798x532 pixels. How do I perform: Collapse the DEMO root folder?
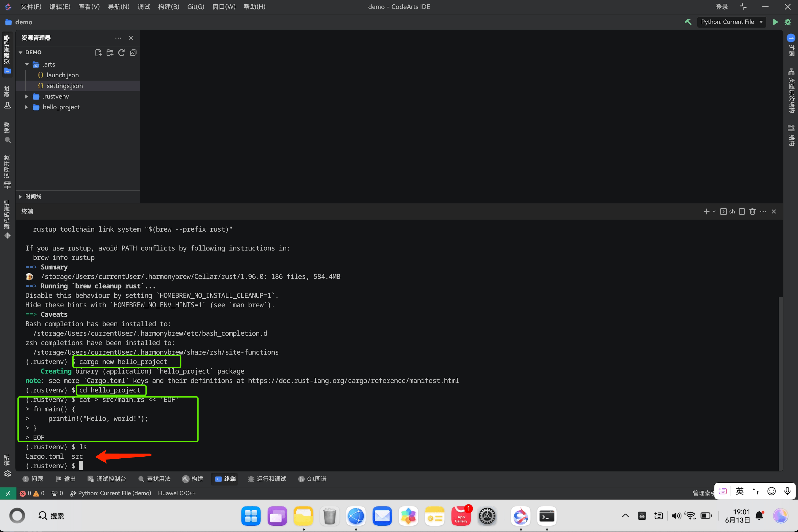[x=20, y=53]
